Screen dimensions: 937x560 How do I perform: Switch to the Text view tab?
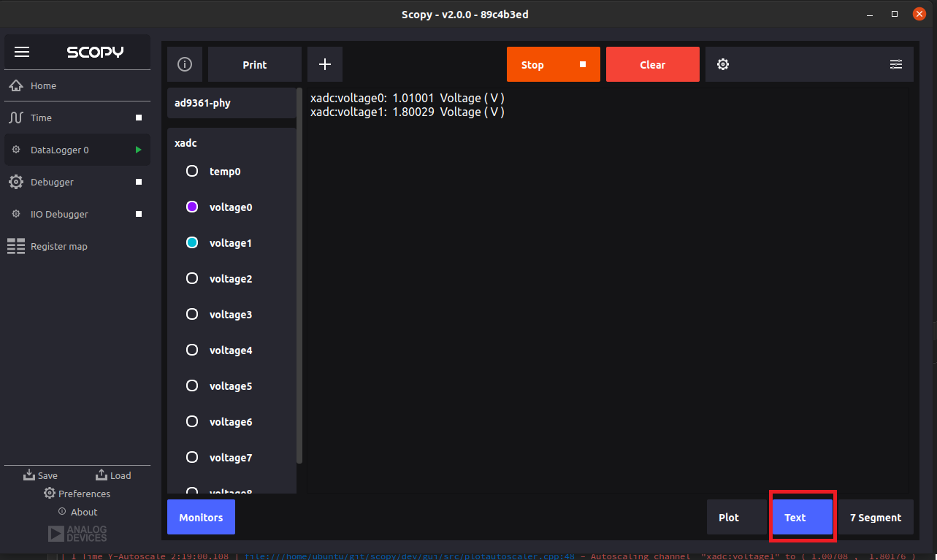(x=803, y=518)
